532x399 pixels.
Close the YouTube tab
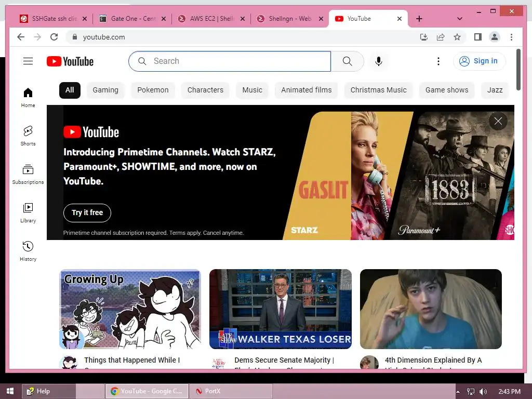(x=400, y=19)
